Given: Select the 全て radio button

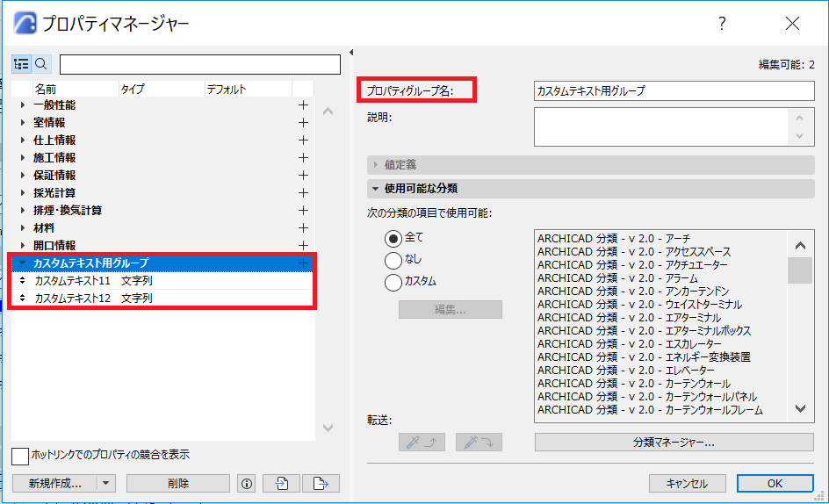Looking at the screenshot, I should click(393, 238).
